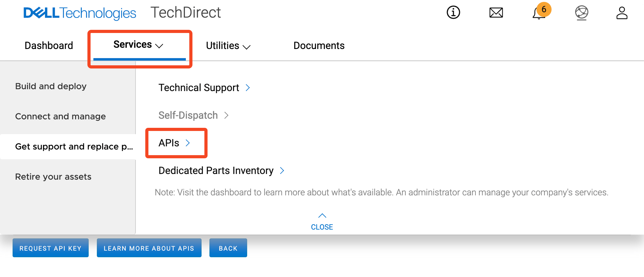Click the arrow next to Technical Support
This screenshot has height=277, width=644.
(x=248, y=88)
